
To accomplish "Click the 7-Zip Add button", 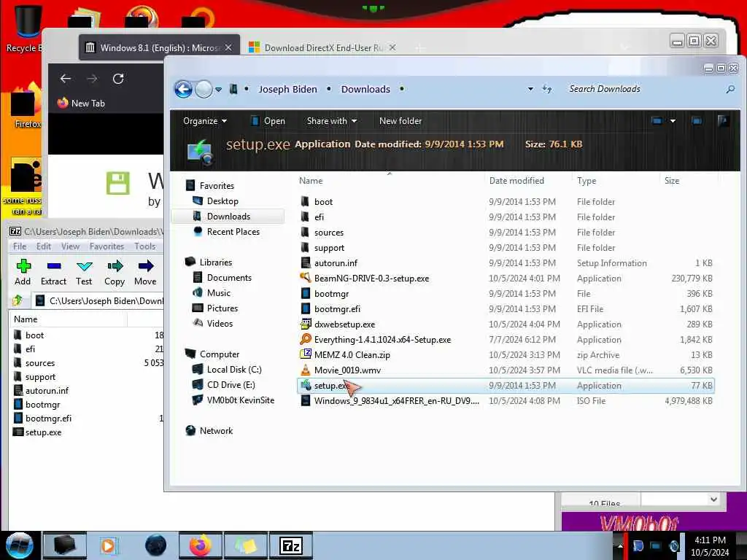I will pyautogui.click(x=23, y=273).
